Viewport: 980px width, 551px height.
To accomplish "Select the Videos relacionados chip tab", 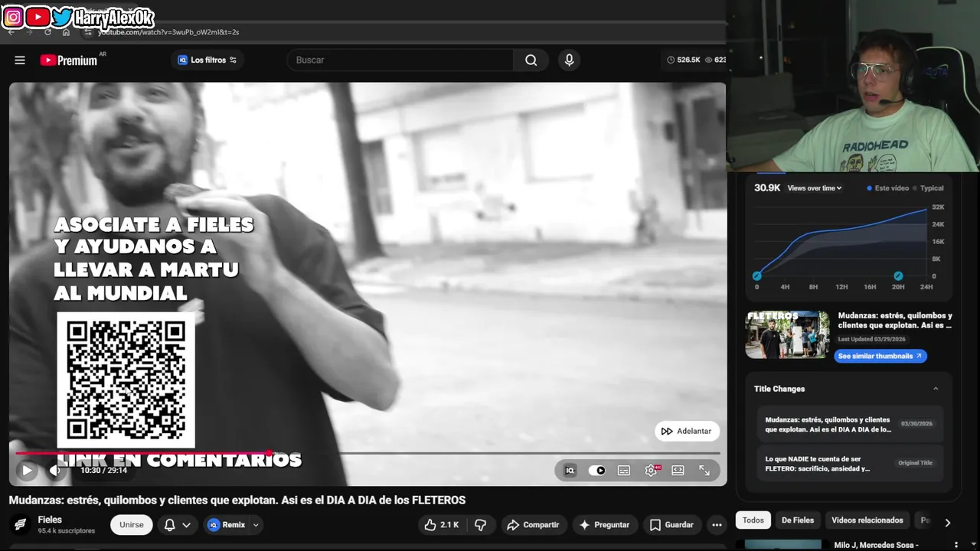I will pyautogui.click(x=867, y=520).
